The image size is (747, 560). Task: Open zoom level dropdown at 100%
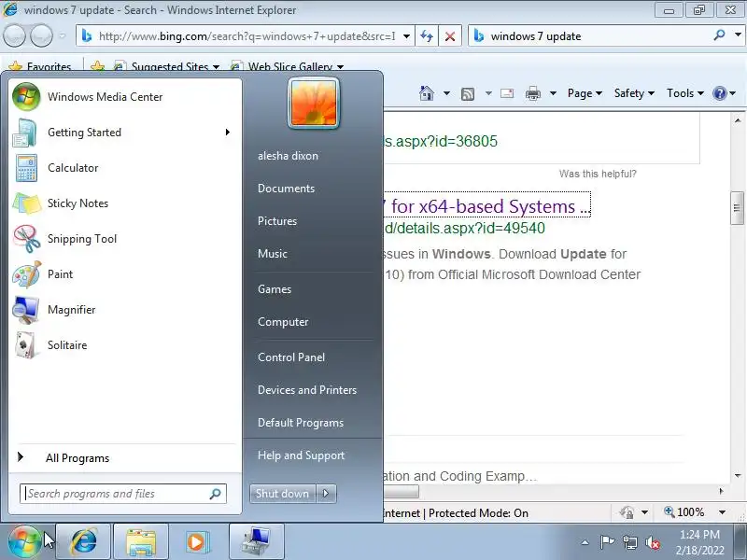(722, 512)
